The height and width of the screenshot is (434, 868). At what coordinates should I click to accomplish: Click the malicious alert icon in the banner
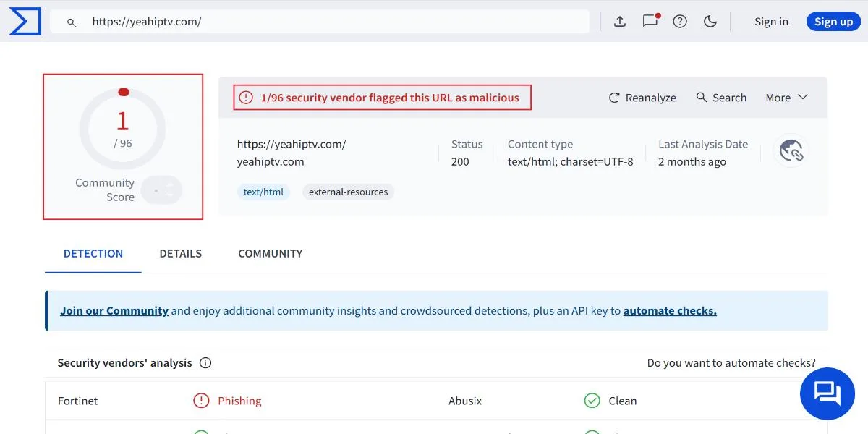(246, 98)
